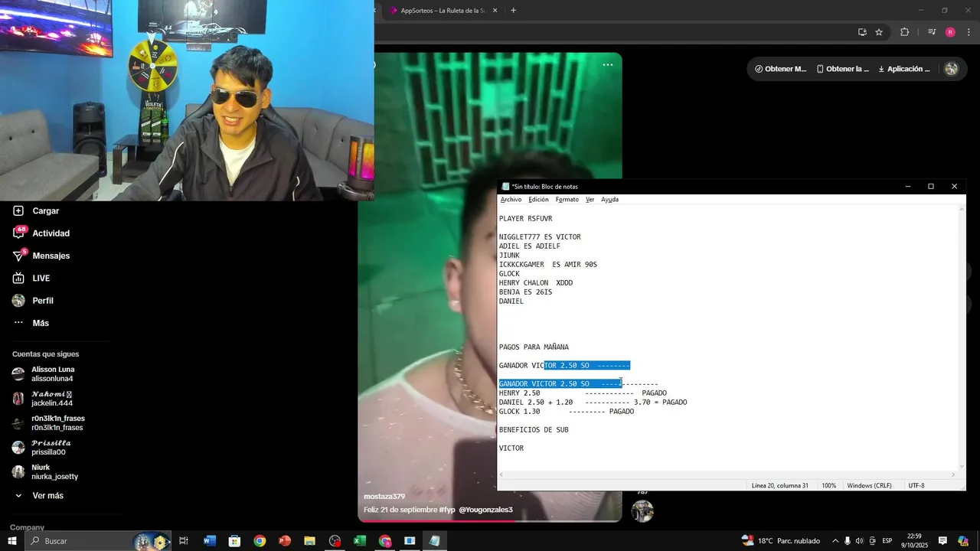Click the #fyp hashtag in video caption
The width and height of the screenshot is (980, 551).
coord(447,510)
